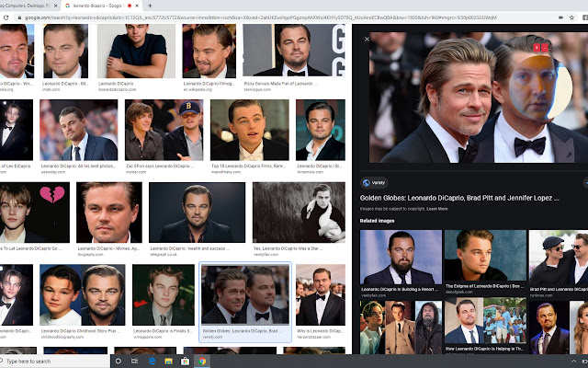Open the thumbnail captioned 'Who is Leonardo DiCap...'
This screenshot has height=368, width=588.
pyautogui.click(x=321, y=294)
